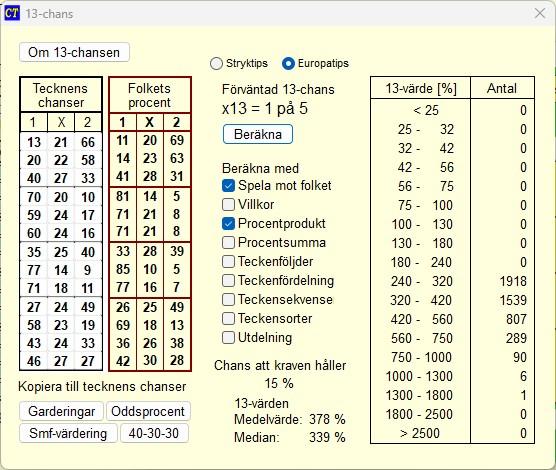
Task: Click the Förväntad 13-chans label
Action: [x=278, y=89]
